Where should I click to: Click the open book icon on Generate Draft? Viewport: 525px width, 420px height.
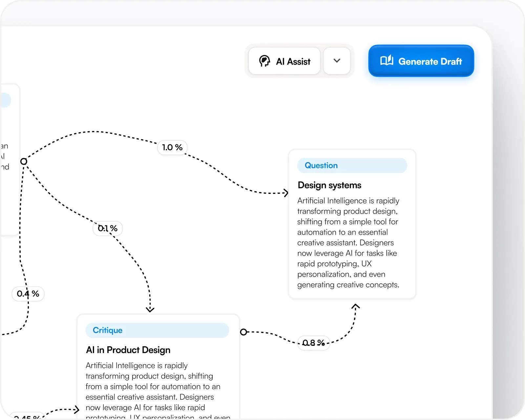point(387,61)
